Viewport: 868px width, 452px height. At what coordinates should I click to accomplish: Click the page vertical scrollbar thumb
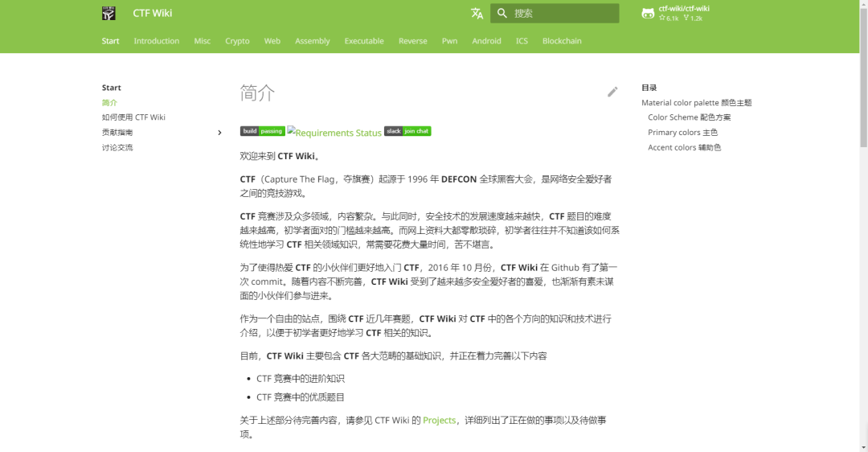coord(863,77)
